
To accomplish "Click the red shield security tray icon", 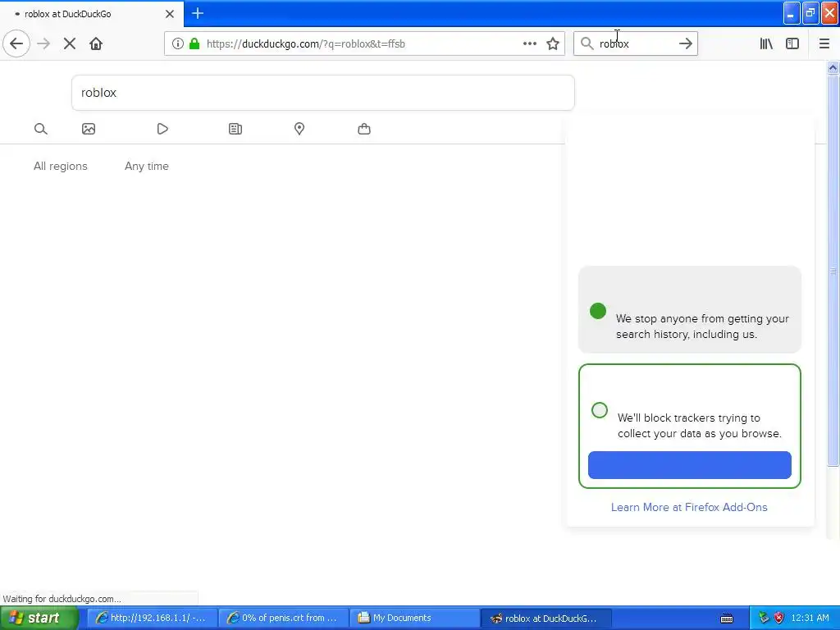I will pos(779,618).
